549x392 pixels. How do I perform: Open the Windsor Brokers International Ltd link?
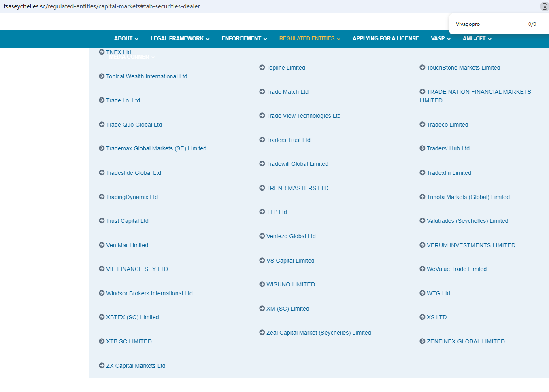[149, 293]
